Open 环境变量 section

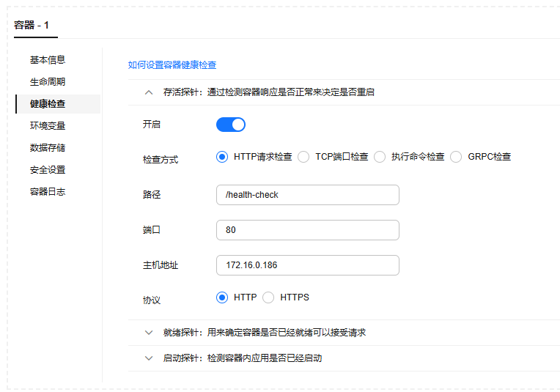[48, 126]
